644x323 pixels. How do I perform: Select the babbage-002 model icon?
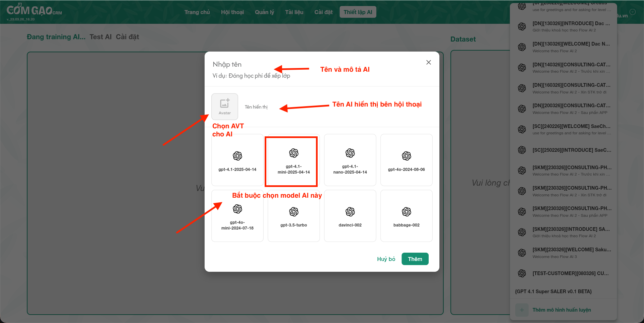click(407, 212)
